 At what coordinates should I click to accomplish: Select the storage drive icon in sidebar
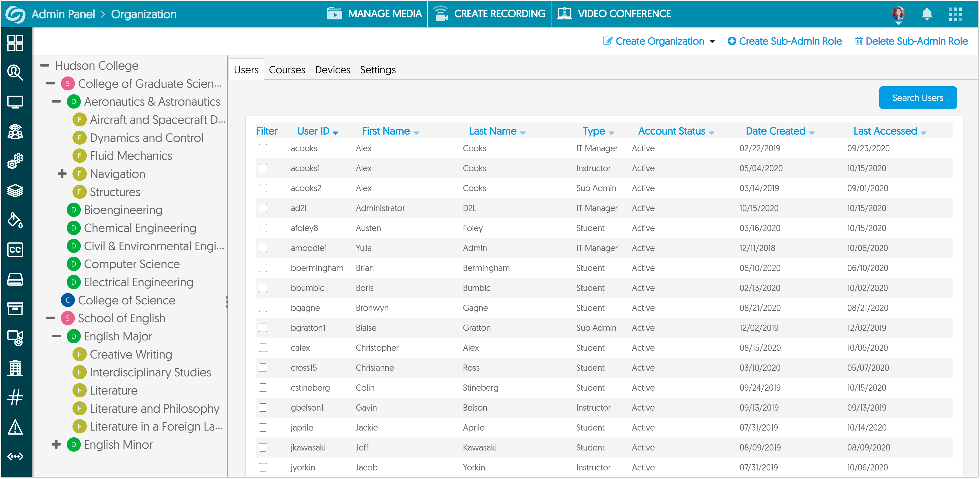point(15,280)
